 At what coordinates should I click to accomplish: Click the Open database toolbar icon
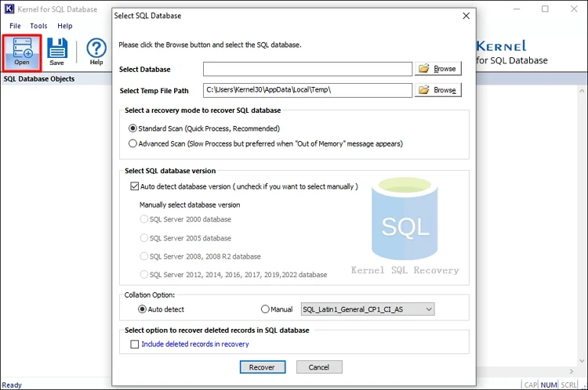click(22, 52)
